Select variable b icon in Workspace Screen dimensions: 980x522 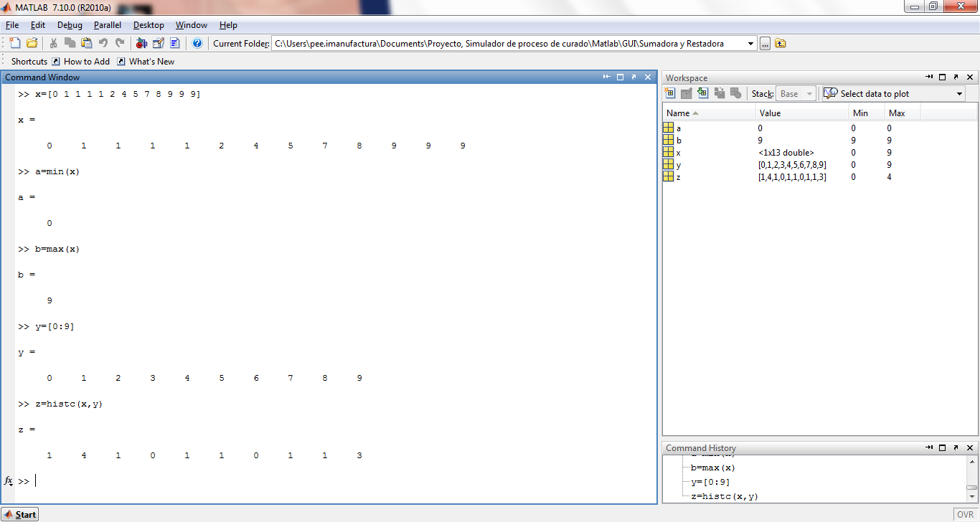click(669, 140)
